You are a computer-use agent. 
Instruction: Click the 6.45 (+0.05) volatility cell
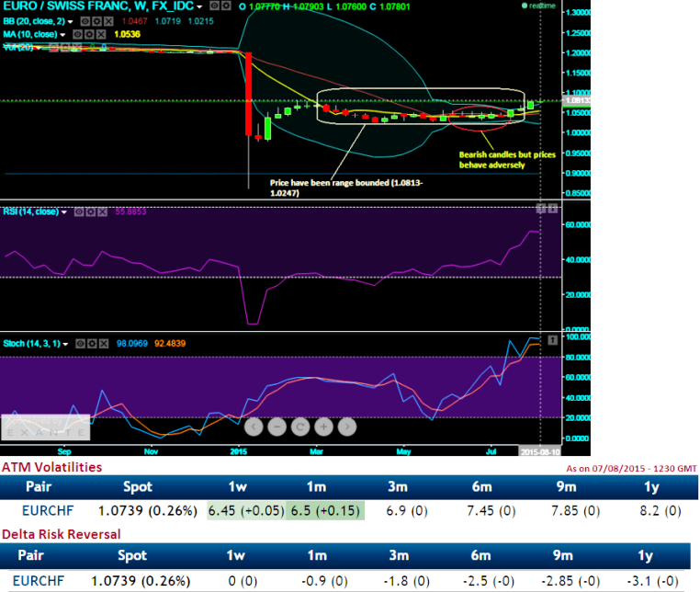click(x=246, y=511)
